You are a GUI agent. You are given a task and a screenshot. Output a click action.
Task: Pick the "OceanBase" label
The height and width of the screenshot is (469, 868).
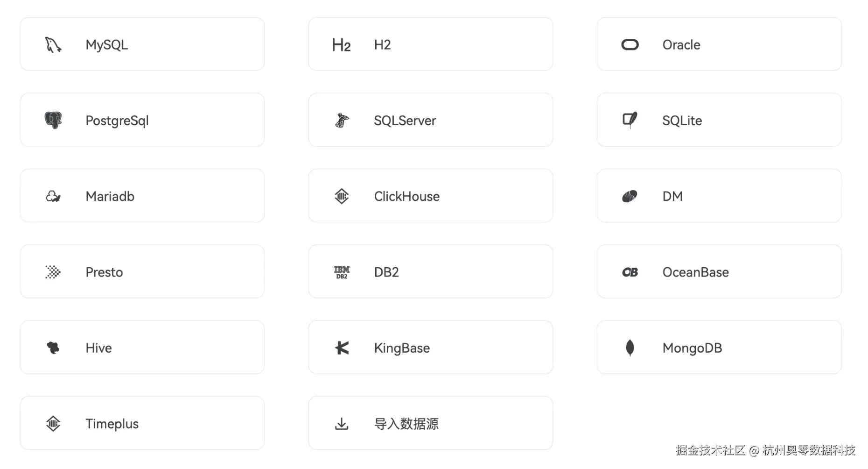(x=696, y=272)
